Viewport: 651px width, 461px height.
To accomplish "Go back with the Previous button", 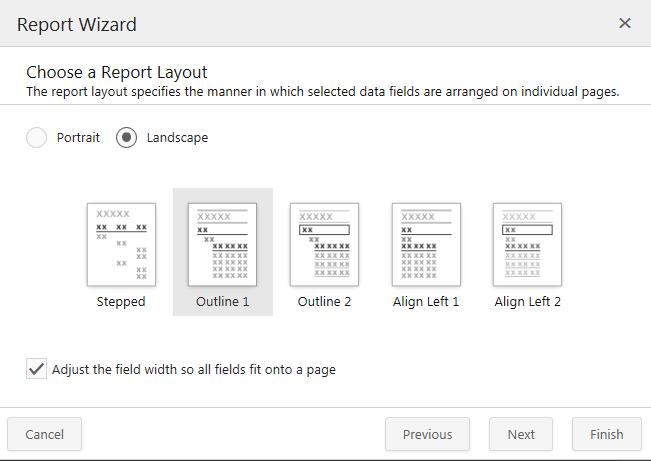I will [427, 434].
